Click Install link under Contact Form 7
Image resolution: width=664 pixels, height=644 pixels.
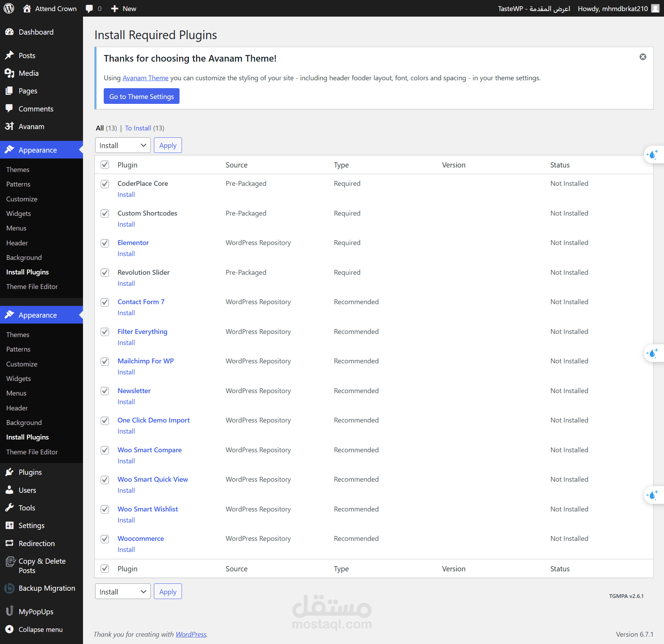[126, 313]
